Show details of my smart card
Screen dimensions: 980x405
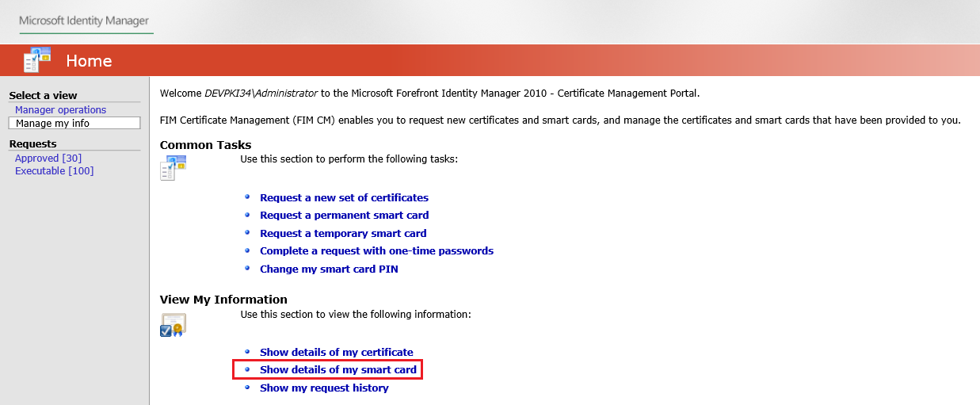click(x=338, y=370)
